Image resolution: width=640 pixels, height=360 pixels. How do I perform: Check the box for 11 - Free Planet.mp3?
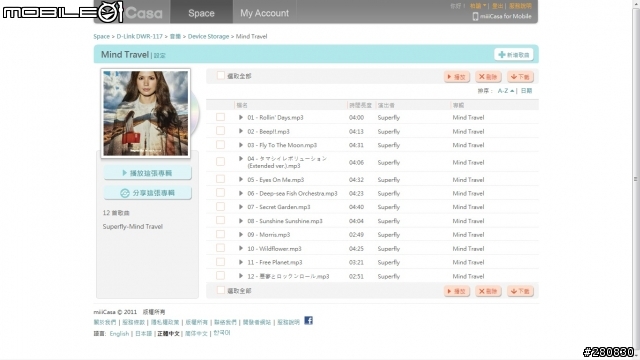click(220, 262)
